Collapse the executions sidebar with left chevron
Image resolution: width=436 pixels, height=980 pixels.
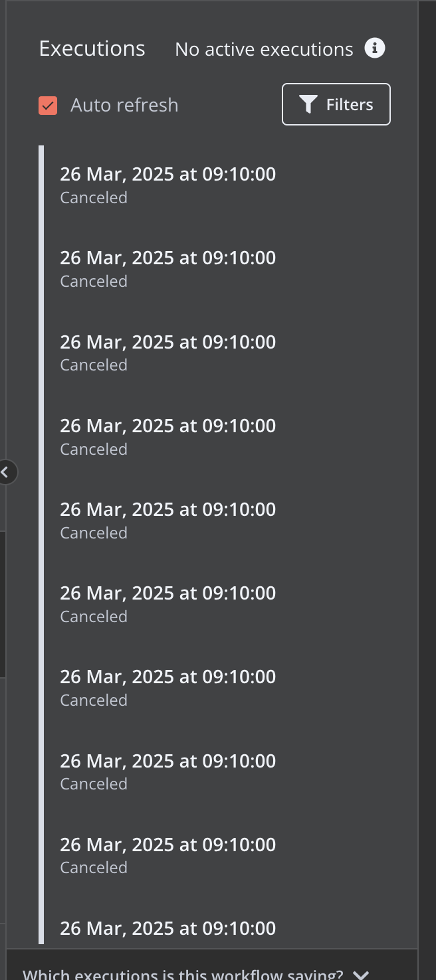pos(6,472)
